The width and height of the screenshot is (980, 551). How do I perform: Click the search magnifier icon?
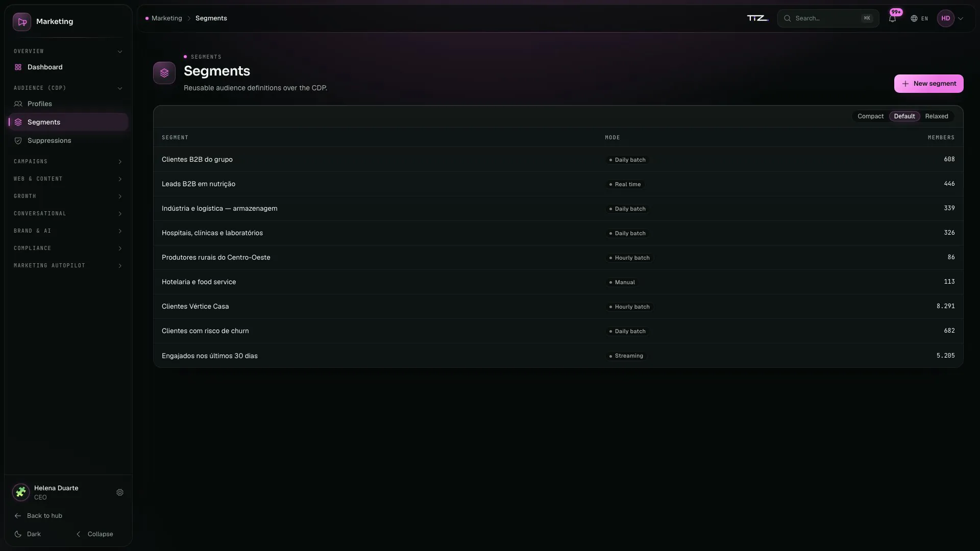[x=788, y=18]
